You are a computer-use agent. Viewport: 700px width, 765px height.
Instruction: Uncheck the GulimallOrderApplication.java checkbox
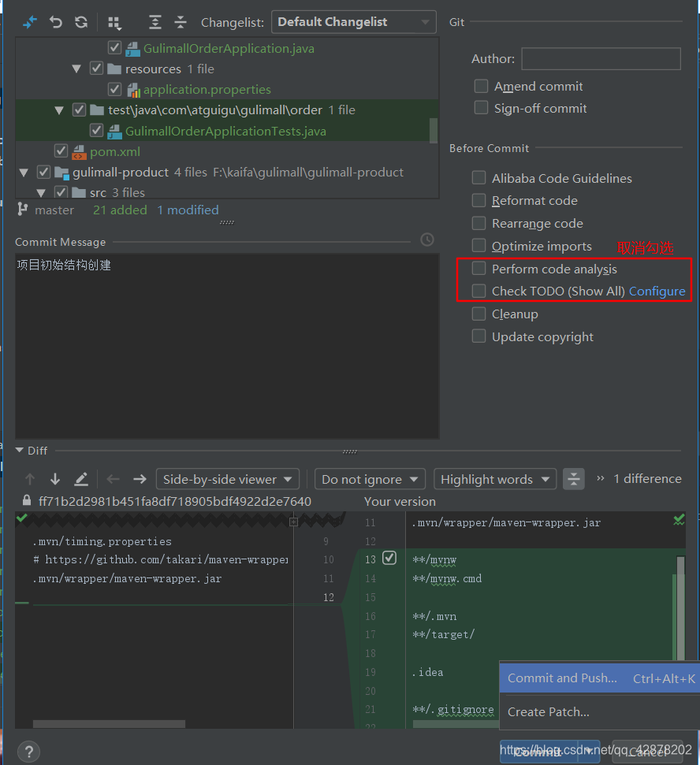point(114,48)
